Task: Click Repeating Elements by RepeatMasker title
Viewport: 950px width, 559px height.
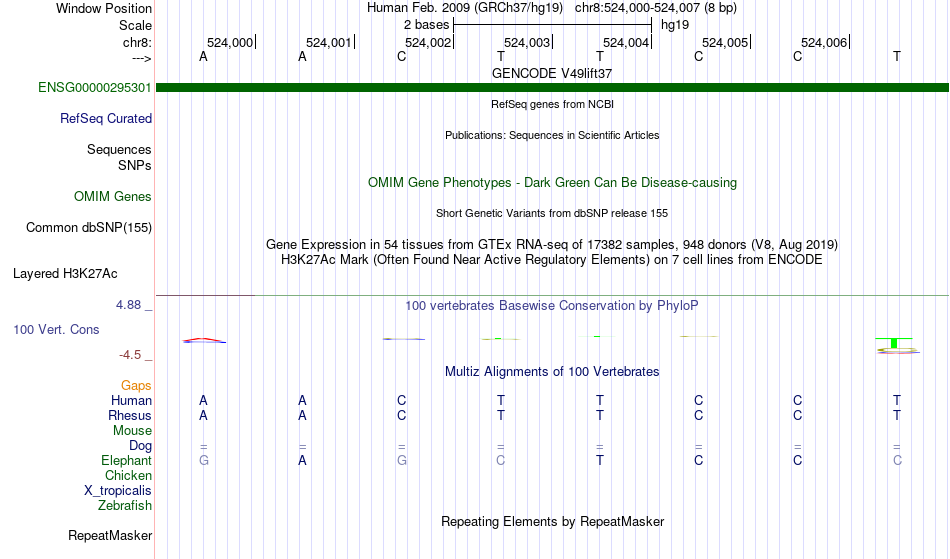Action: click(552, 522)
